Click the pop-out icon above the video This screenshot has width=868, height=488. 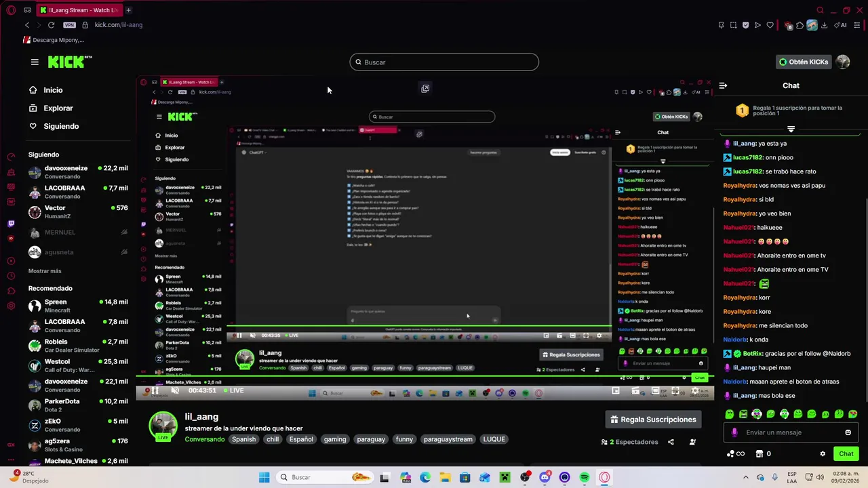pos(425,88)
